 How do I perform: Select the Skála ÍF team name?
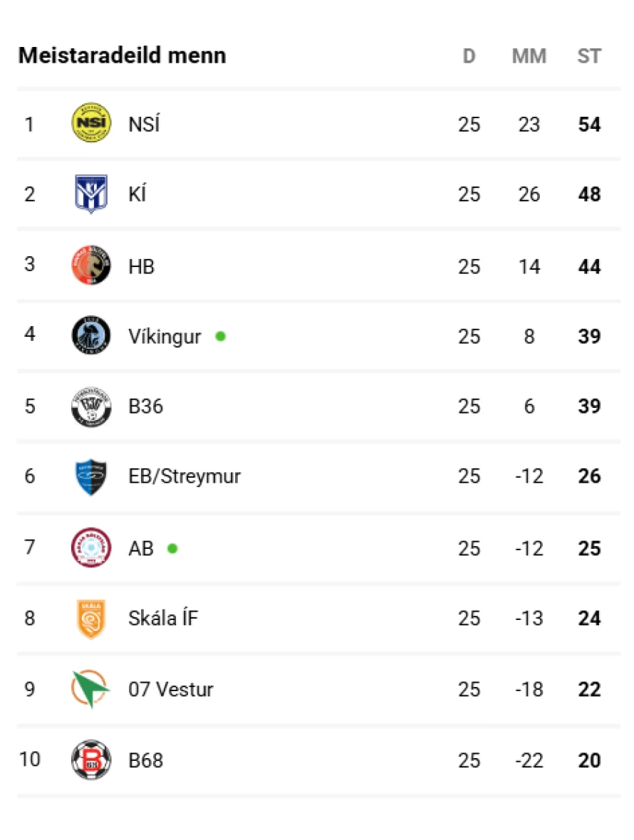click(163, 618)
